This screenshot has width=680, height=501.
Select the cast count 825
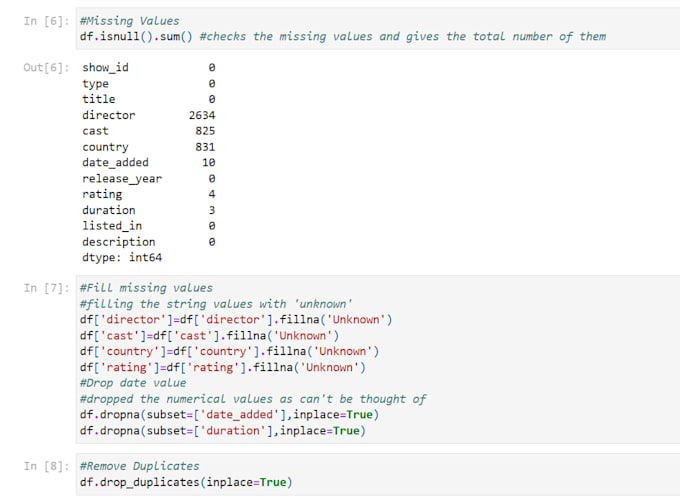(x=205, y=131)
